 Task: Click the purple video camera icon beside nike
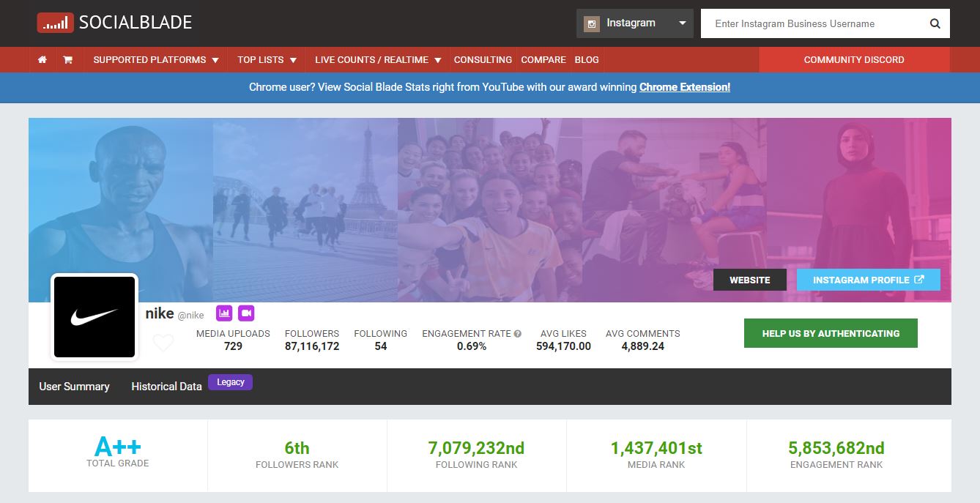(246, 313)
